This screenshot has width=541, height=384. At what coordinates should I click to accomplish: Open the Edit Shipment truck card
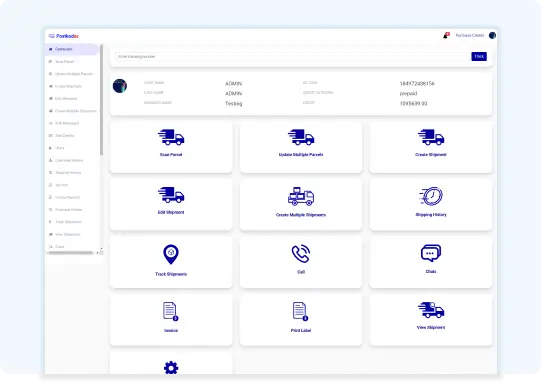point(171,204)
